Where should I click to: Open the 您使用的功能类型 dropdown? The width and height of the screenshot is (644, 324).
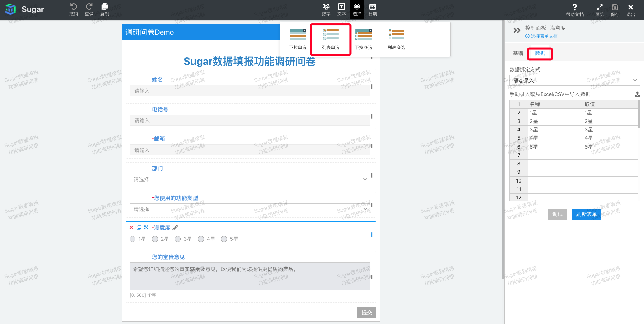tap(250, 209)
